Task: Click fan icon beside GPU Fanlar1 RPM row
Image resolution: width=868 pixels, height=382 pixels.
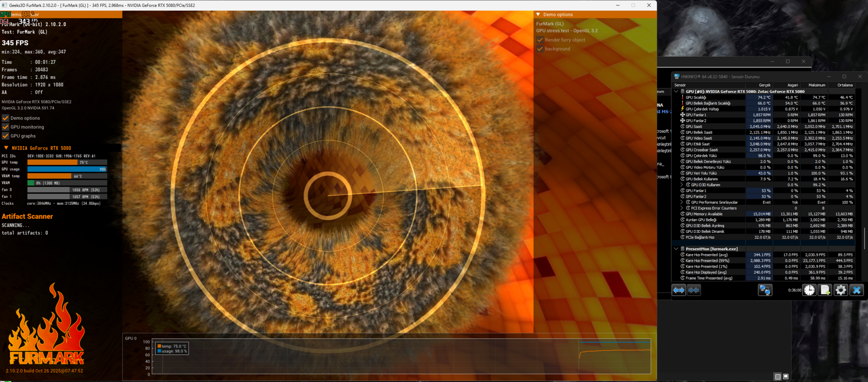Action: 683,115
